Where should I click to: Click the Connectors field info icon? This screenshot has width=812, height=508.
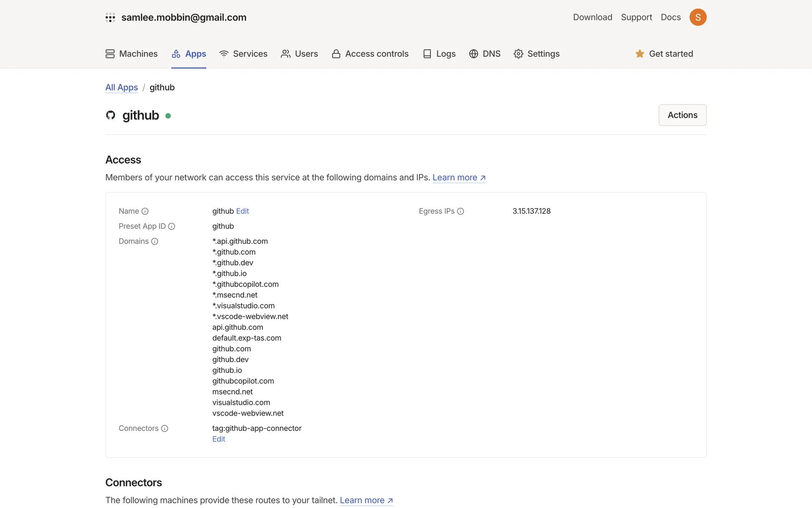pyautogui.click(x=165, y=428)
